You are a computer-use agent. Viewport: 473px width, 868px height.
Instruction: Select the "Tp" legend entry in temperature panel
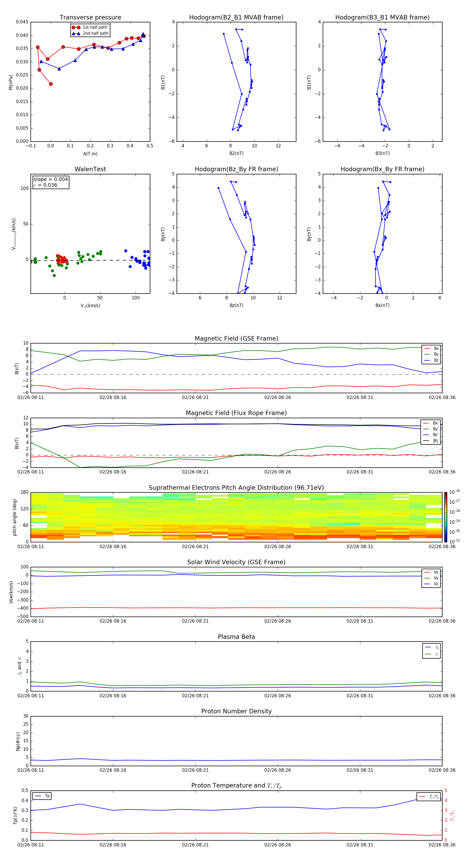[42, 796]
